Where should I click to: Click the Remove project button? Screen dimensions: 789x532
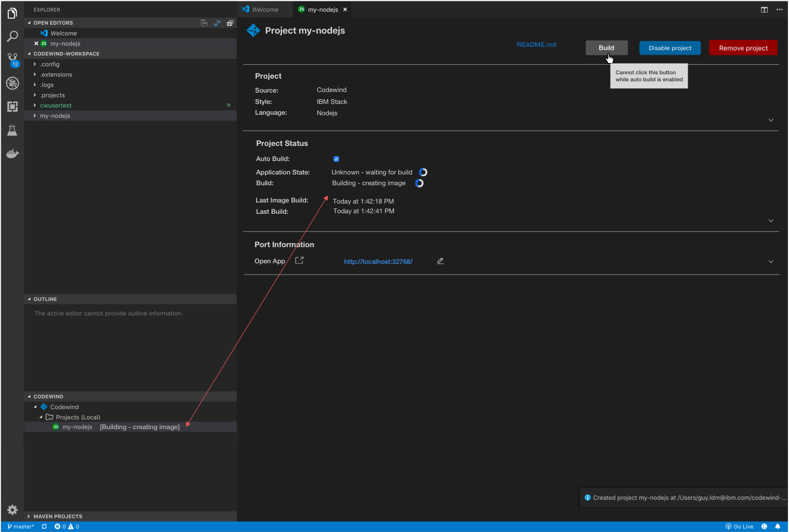tap(743, 47)
